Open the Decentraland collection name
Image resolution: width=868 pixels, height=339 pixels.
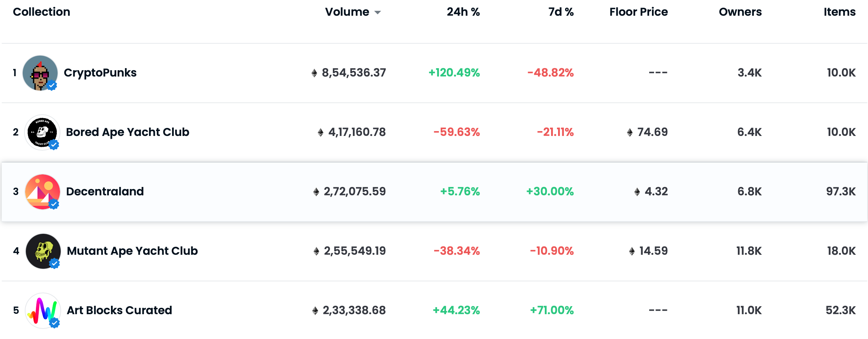point(105,192)
